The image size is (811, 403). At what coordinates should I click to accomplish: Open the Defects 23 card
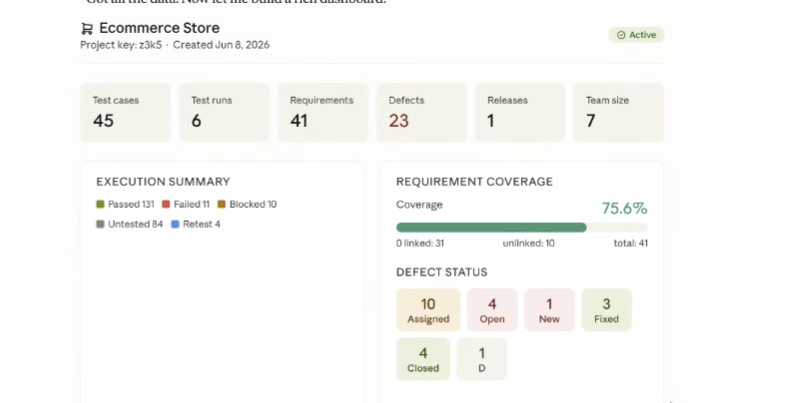[x=421, y=112]
